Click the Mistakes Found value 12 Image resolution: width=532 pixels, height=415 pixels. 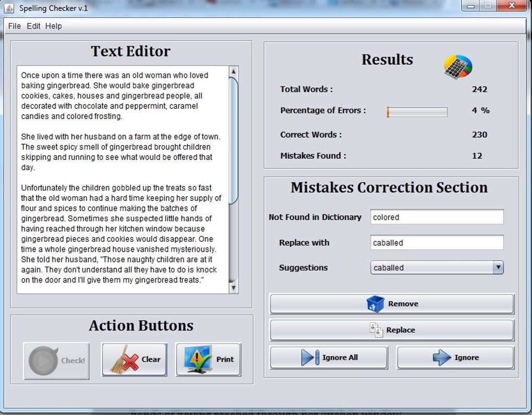coord(477,156)
